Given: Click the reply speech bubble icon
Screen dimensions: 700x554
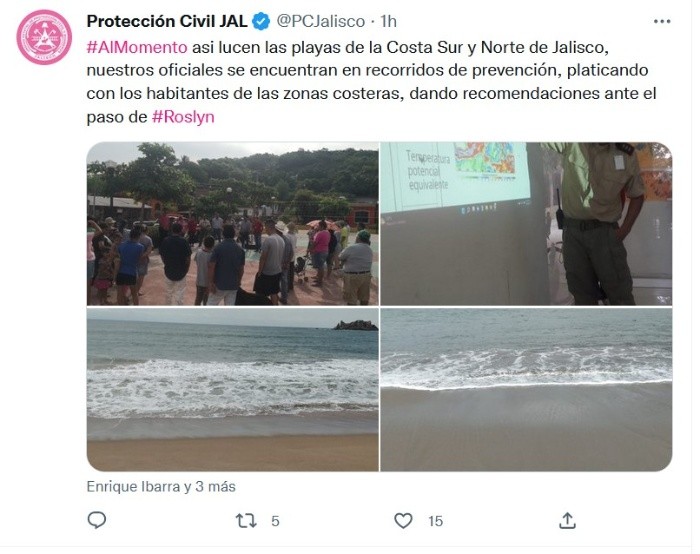Looking at the screenshot, I should click(96, 520).
